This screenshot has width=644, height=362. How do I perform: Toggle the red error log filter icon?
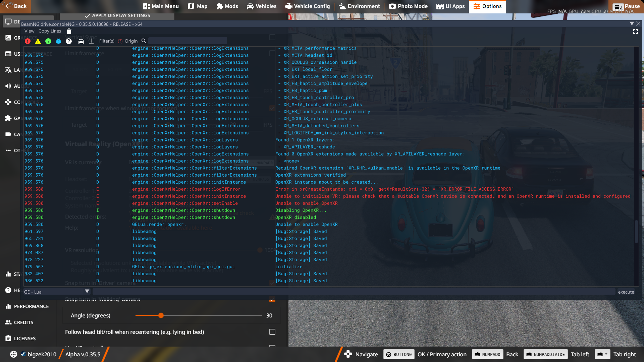[28, 41]
